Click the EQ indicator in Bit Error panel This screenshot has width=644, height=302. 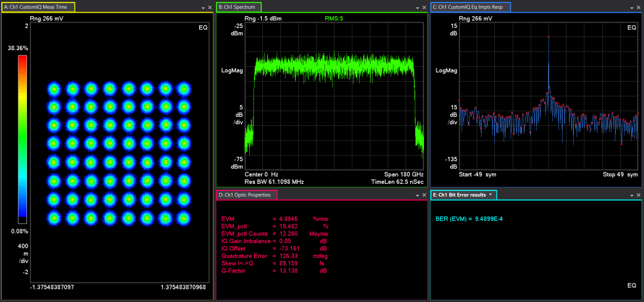point(631,285)
